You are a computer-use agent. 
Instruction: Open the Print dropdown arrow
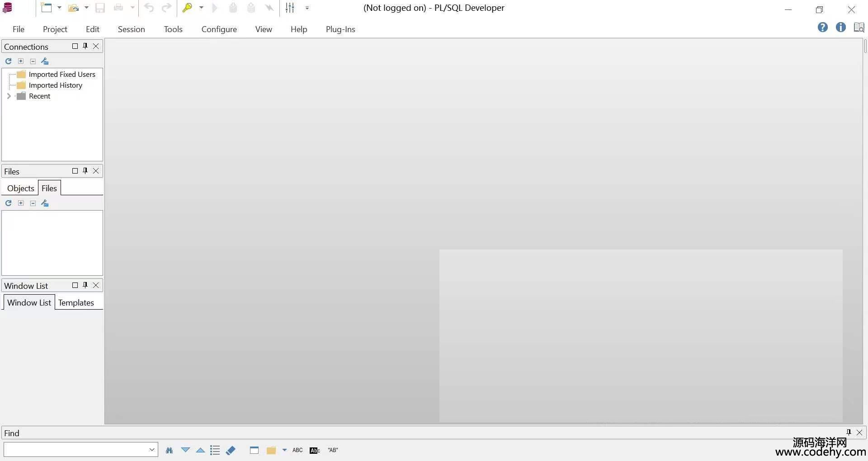(132, 8)
